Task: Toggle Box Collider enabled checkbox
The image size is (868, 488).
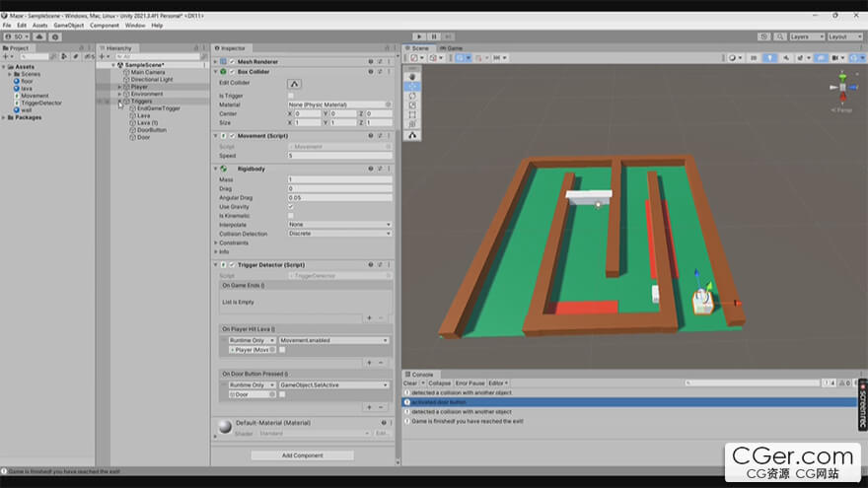Action: click(x=232, y=72)
